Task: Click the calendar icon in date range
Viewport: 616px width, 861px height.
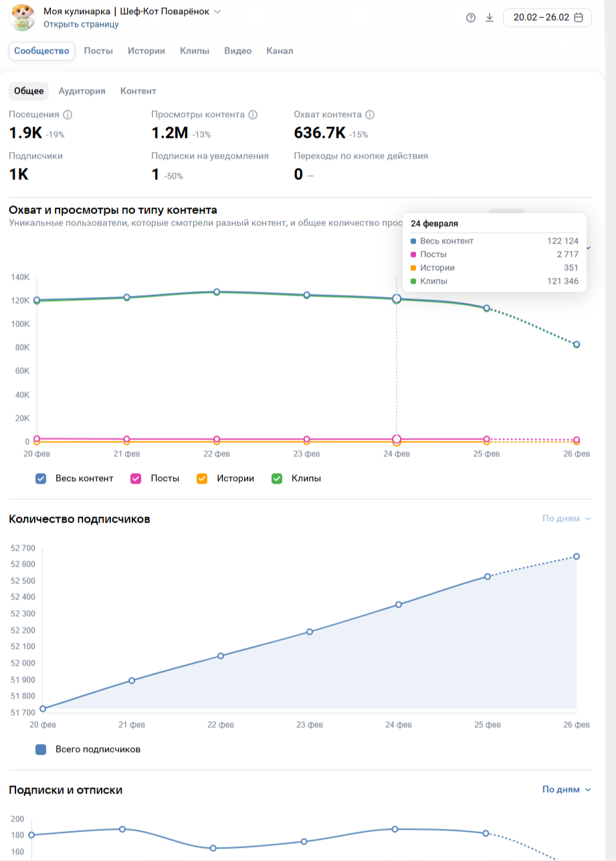Action: click(x=579, y=17)
